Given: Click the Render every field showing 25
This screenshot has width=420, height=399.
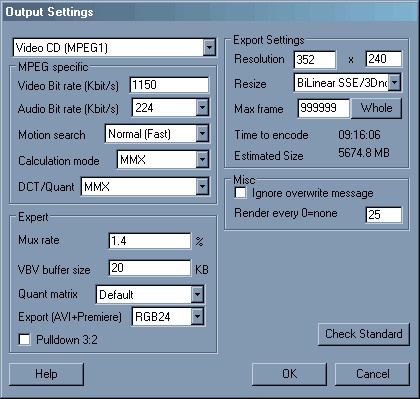Looking at the screenshot, I should tap(384, 215).
